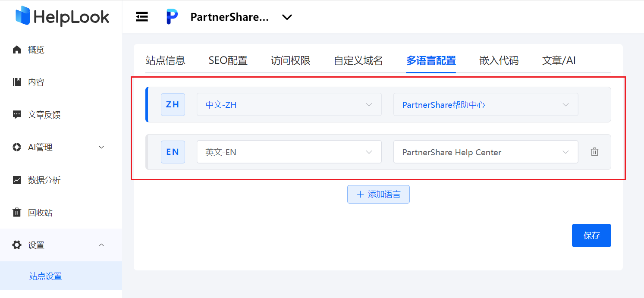The image size is (644, 298).
Task: Open the 中文-ZH language dropdown
Action: coord(289,104)
